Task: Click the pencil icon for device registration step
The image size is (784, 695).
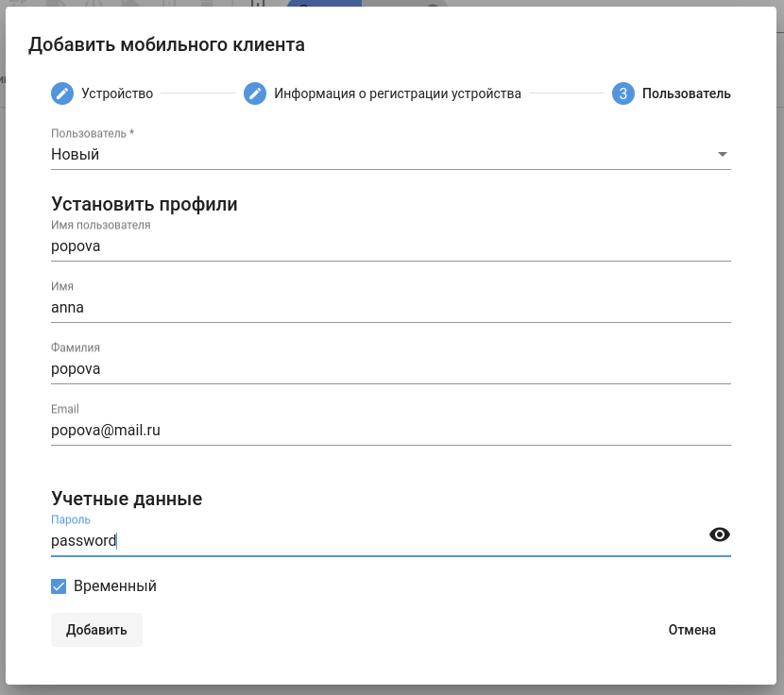Action: click(x=255, y=93)
